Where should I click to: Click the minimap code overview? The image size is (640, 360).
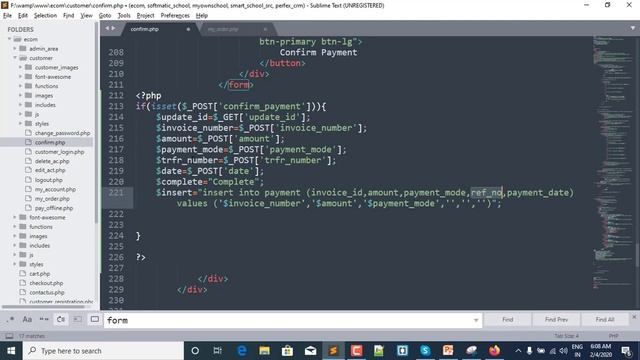pyautogui.click(x=612, y=163)
